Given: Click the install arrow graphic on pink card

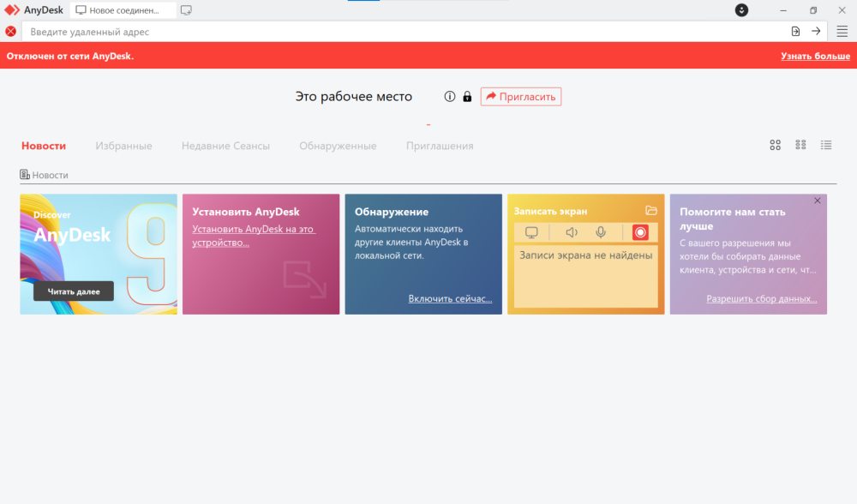Looking at the screenshot, I should (304, 279).
